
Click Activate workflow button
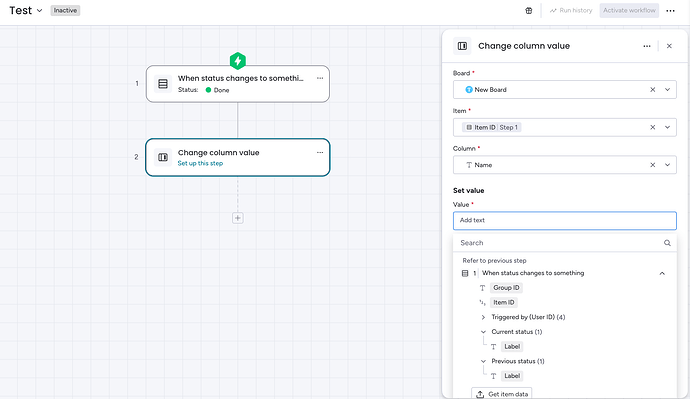(629, 11)
